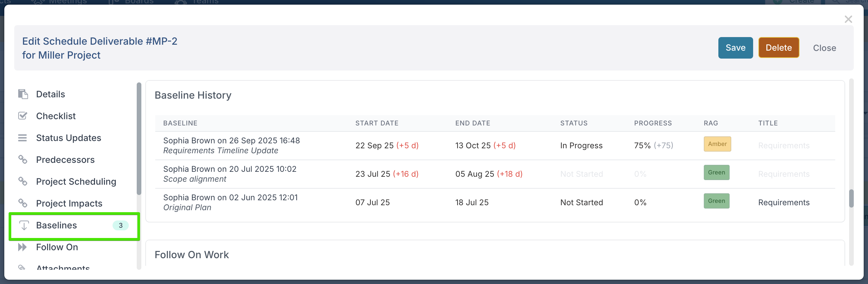The image size is (868, 284).
Task: Open the Baselines tab
Action: coord(57,225)
